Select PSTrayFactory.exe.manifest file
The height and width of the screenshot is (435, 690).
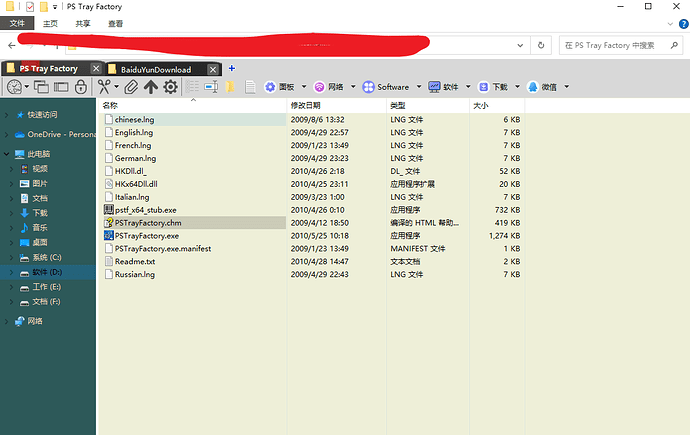tap(163, 249)
